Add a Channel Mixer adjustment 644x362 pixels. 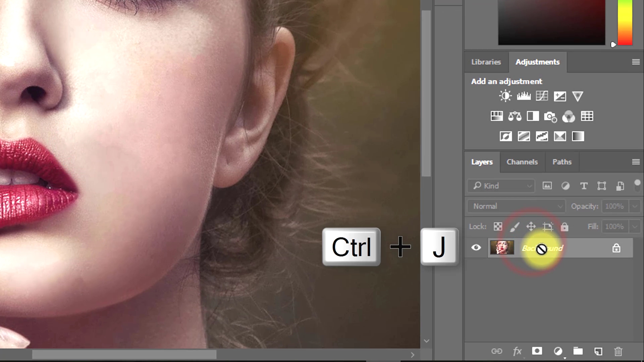569,117
